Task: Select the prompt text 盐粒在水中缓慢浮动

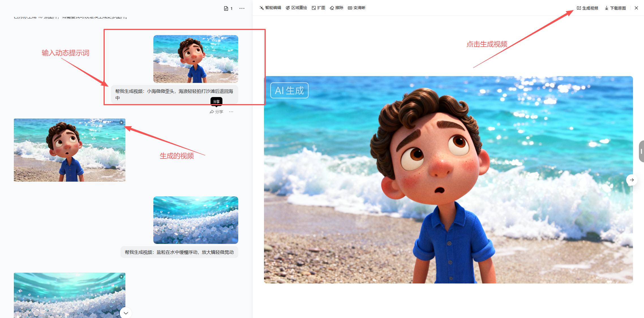Action: 177,252
